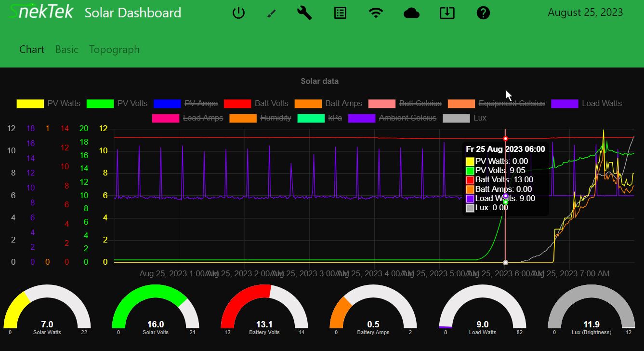
Task: Click the Solar Dashboard title
Action: [133, 13]
